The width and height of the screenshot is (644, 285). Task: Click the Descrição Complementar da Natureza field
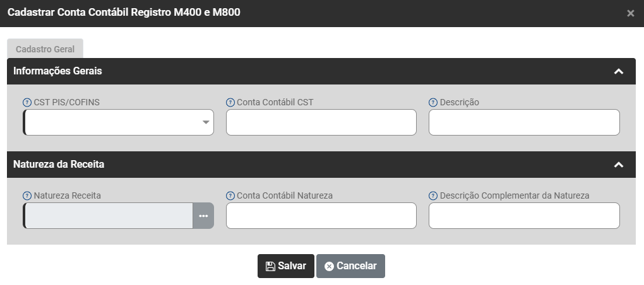tap(524, 216)
